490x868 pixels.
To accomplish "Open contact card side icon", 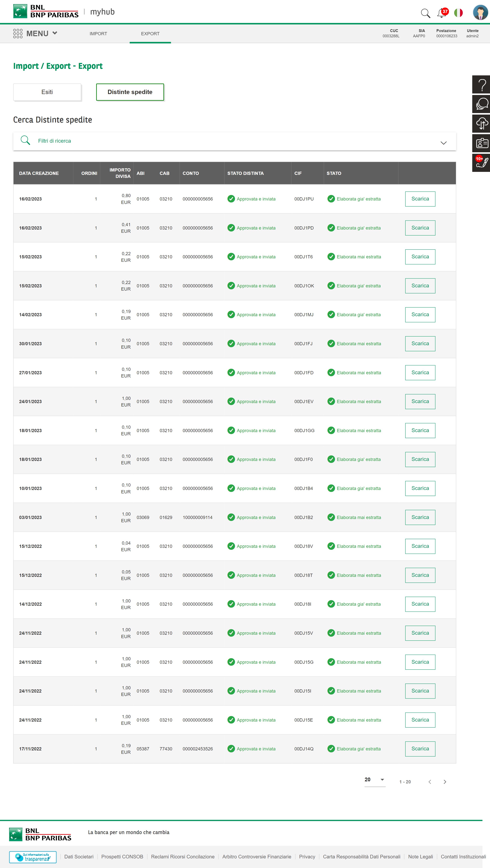I will pos(482,143).
